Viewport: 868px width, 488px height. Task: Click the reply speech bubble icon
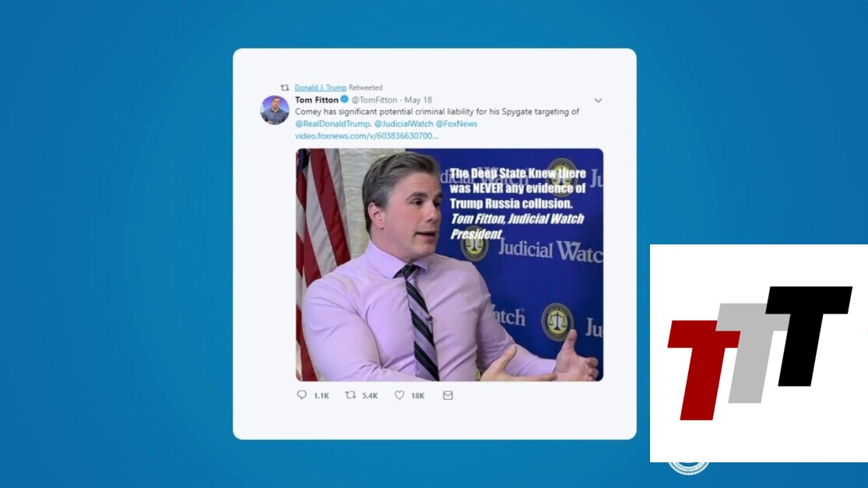(x=302, y=395)
